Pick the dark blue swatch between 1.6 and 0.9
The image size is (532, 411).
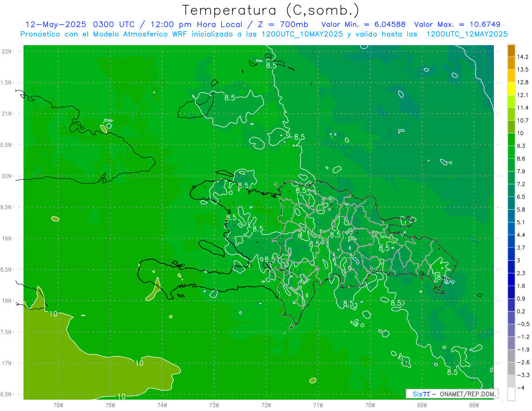pos(511,292)
